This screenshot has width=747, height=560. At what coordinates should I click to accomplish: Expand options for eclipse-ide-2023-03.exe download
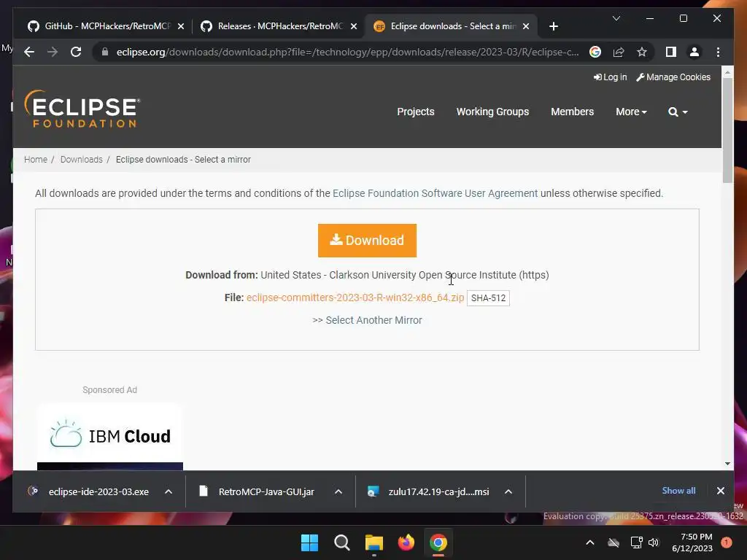pos(169,491)
